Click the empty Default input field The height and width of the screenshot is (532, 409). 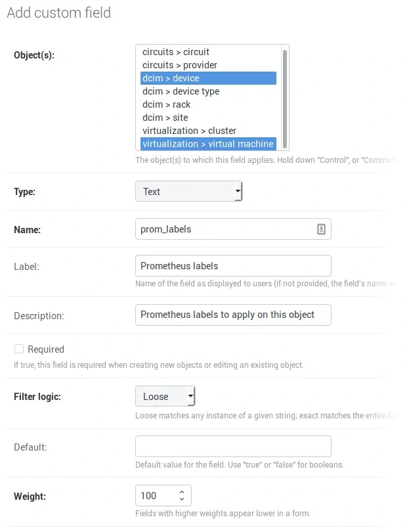[x=233, y=447]
